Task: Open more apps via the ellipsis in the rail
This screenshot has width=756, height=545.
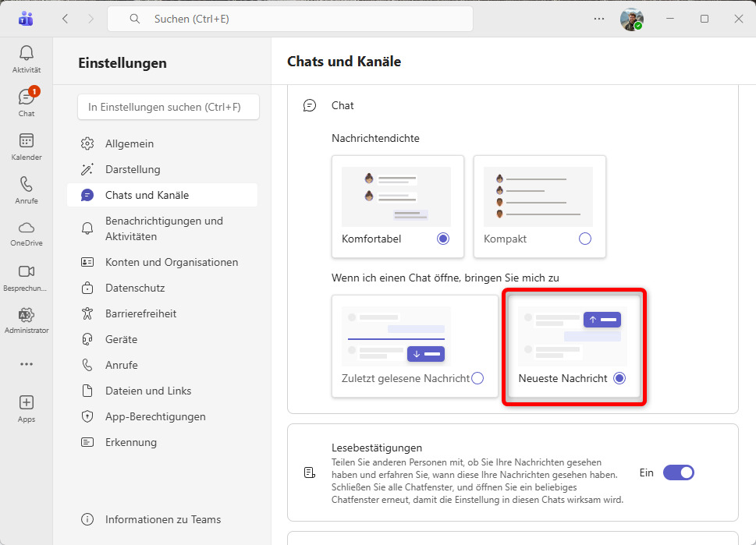Action: pyautogui.click(x=26, y=364)
